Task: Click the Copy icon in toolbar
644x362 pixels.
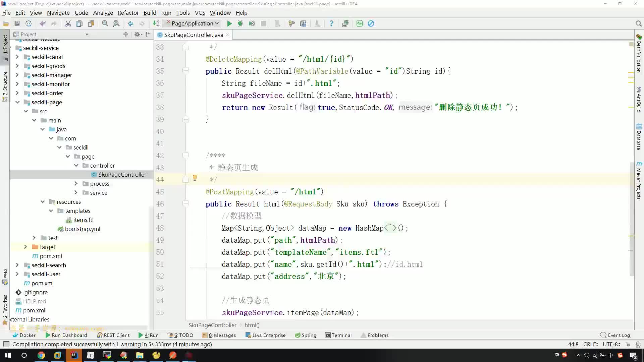Action: pyautogui.click(x=79, y=23)
